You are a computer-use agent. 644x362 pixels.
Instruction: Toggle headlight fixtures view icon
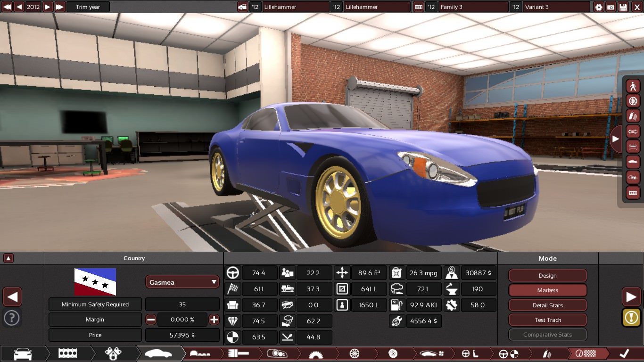point(633,177)
